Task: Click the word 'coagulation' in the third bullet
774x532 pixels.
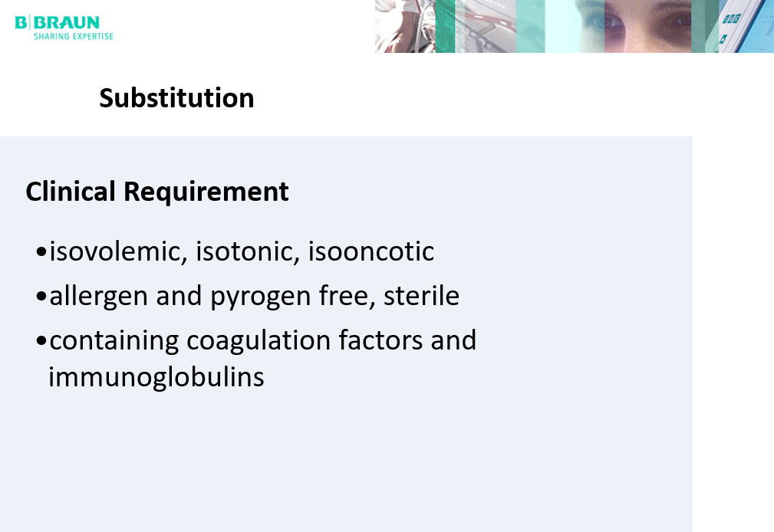Action: pyautogui.click(x=254, y=340)
